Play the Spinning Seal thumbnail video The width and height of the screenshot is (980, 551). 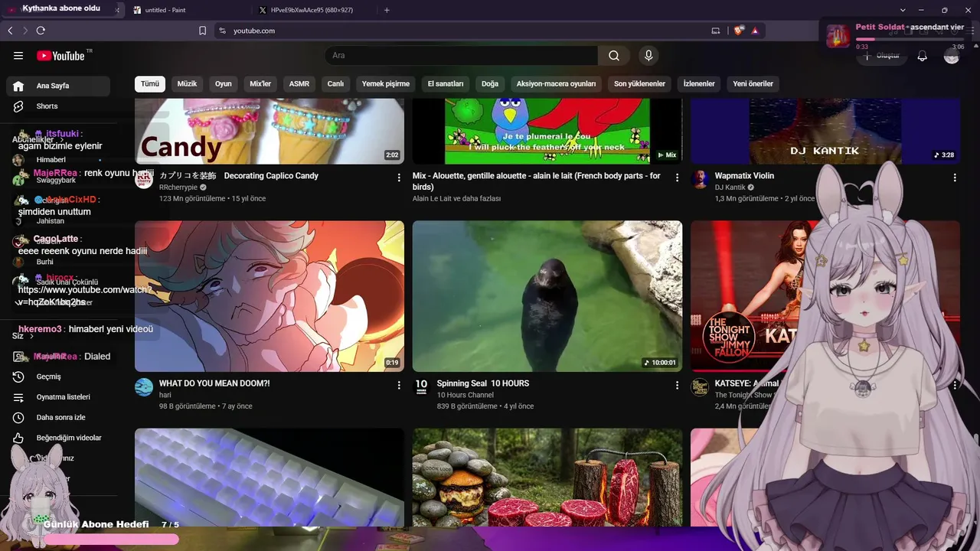tap(547, 296)
